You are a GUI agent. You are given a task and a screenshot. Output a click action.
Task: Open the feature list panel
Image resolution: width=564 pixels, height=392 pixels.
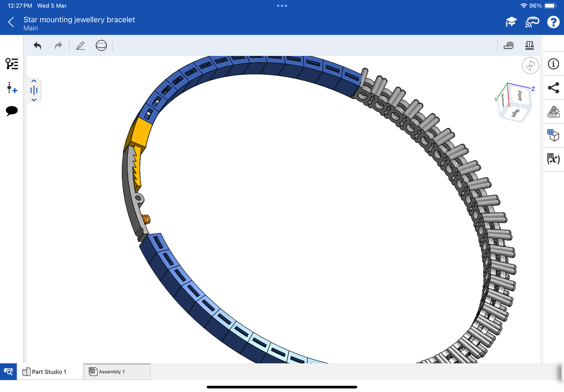[12, 64]
